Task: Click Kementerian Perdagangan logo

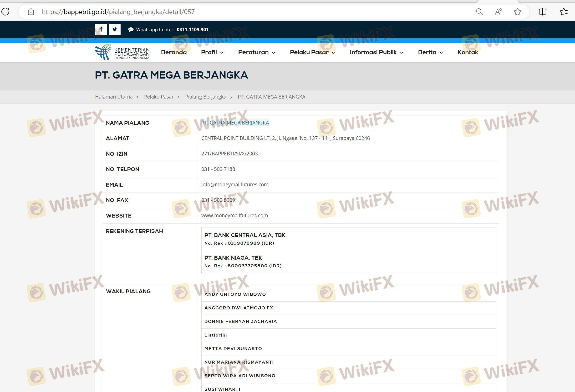Action: (122, 52)
